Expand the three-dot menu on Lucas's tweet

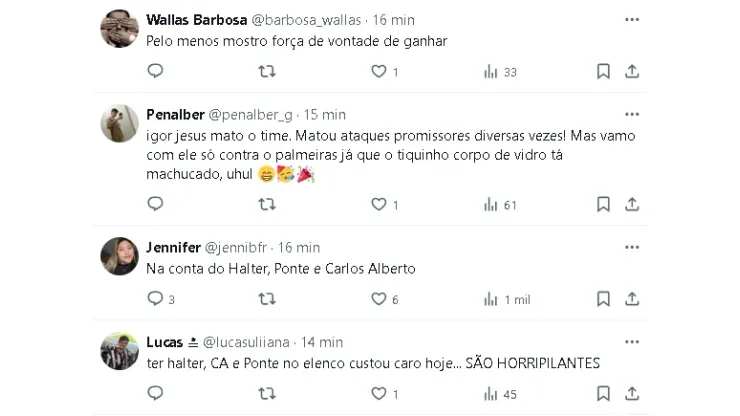pos(632,341)
